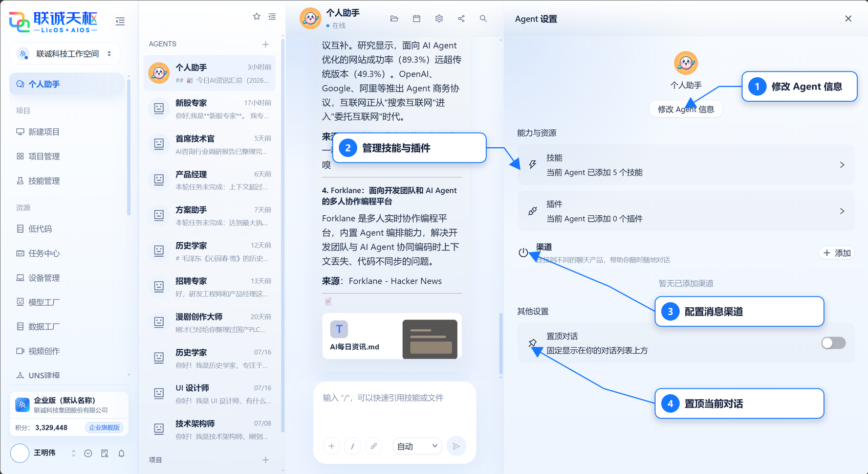Open the 新股专家 agent conversation
868x474 pixels.
point(209,109)
